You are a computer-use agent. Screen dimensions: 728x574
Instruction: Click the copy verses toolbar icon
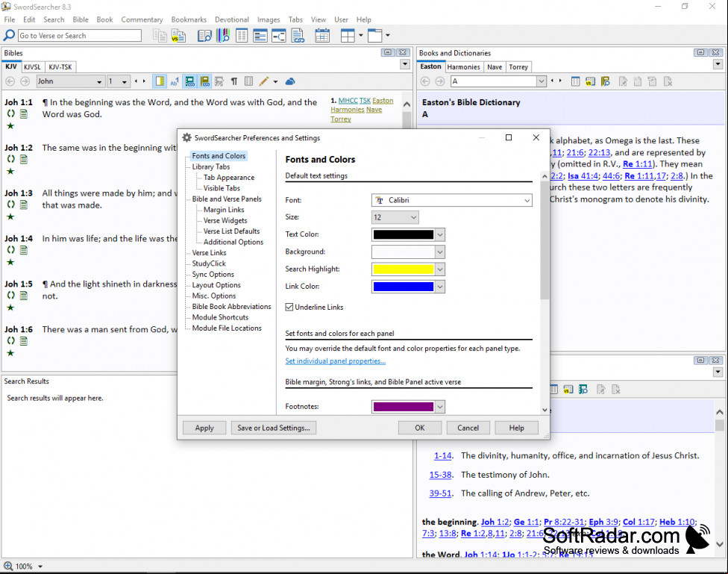click(160, 35)
